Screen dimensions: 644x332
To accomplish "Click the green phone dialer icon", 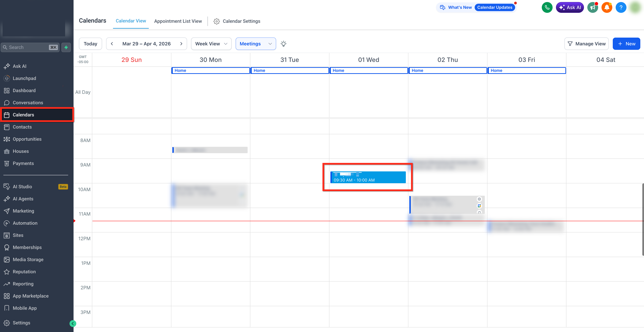I will (547, 7).
